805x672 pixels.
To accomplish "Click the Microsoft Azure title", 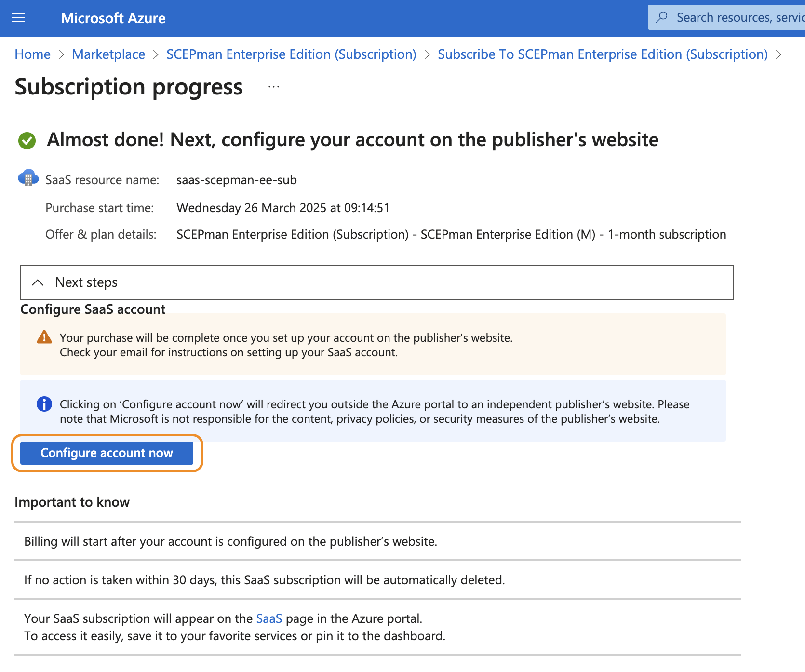I will click(x=113, y=18).
